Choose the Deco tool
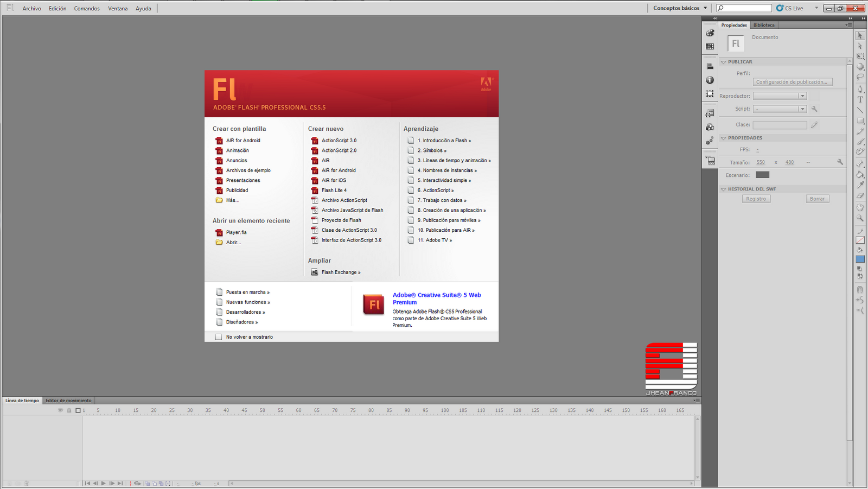 tap(860, 152)
